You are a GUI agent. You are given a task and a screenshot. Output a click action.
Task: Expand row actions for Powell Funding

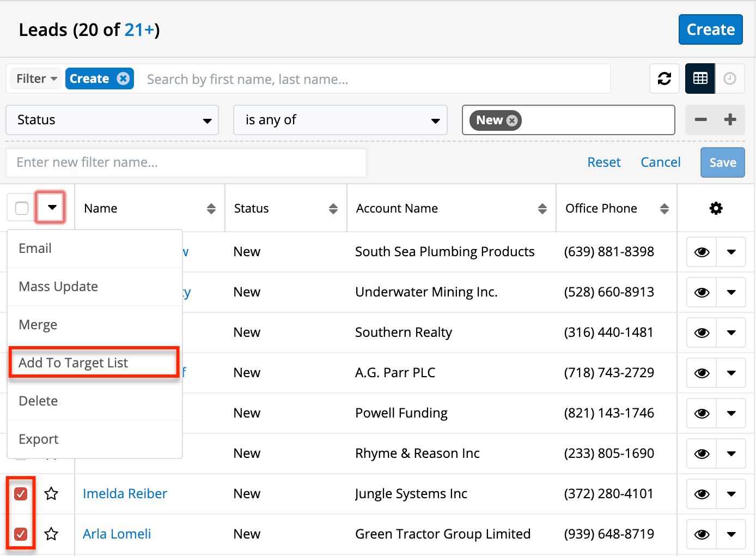[x=731, y=413]
